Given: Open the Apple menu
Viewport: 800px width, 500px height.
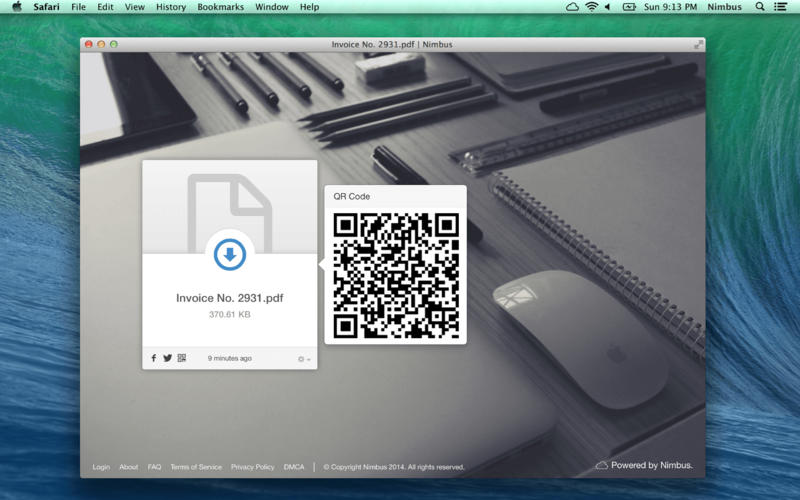Looking at the screenshot, I should 17,7.
